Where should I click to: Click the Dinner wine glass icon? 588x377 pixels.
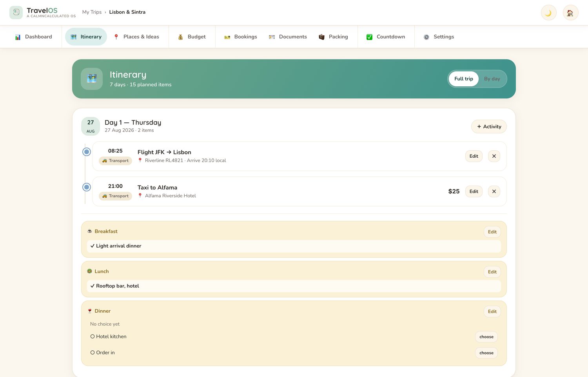click(89, 311)
